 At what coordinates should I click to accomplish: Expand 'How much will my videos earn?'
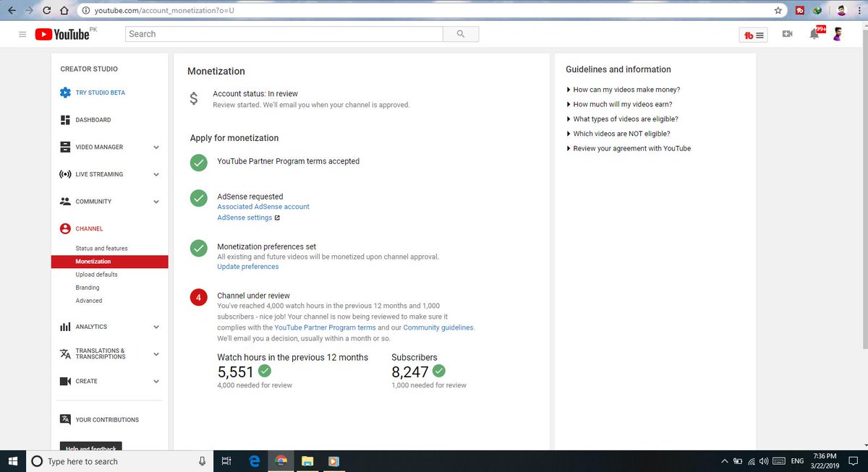point(619,104)
